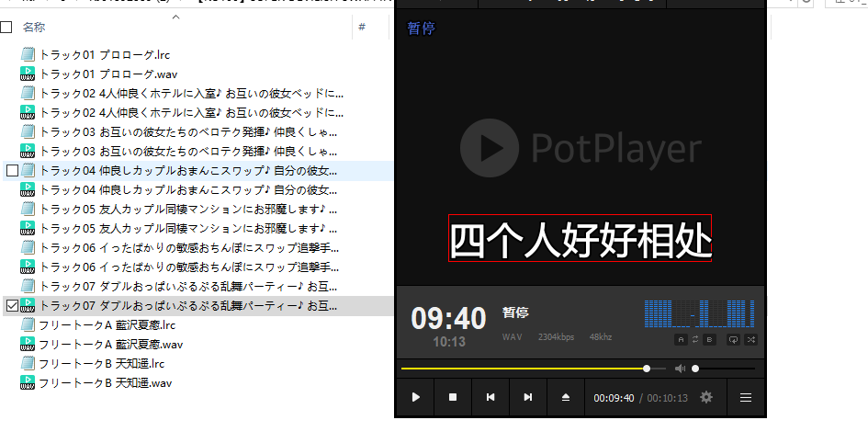The width and height of the screenshot is (868, 443).
Task: Click text-document icon of トラック06 file
Action: click(28, 247)
